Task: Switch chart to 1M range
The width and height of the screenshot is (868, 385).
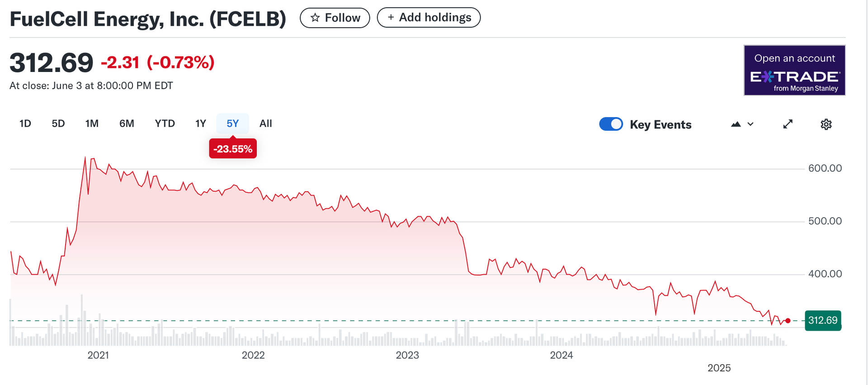Action: point(92,124)
